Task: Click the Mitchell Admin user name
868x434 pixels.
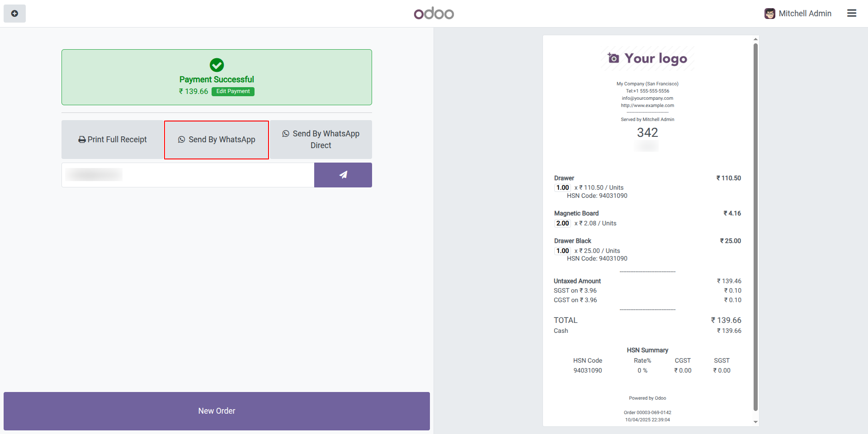Action: [805, 14]
